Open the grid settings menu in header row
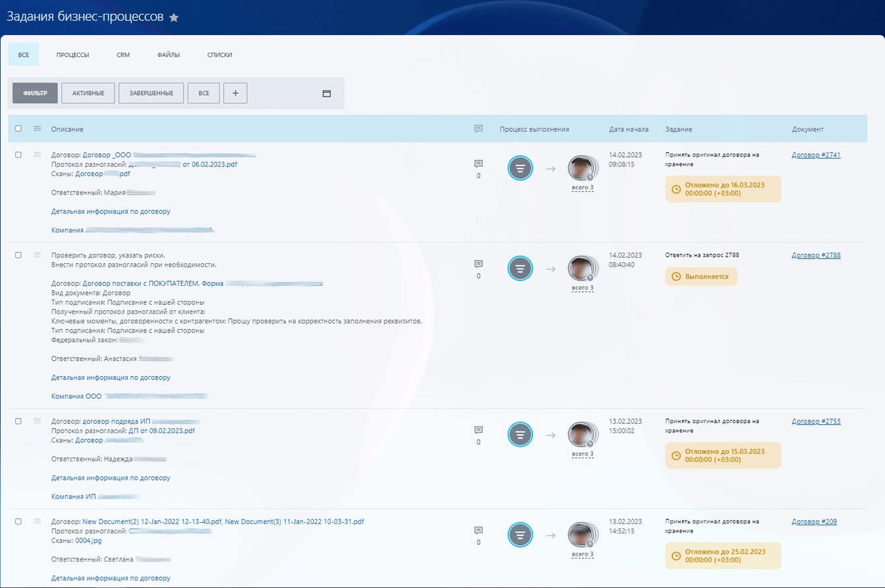 point(38,129)
